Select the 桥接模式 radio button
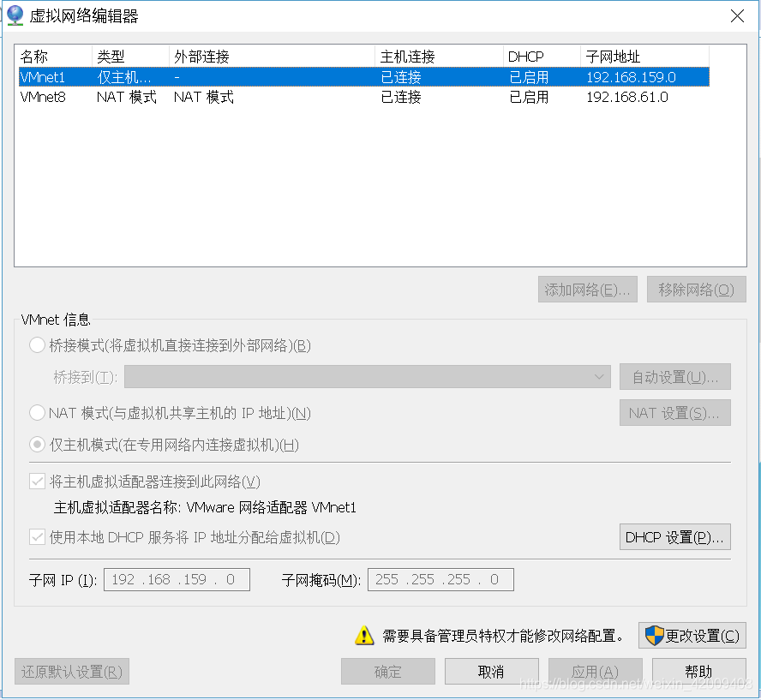This screenshot has height=700, width=761. click(x=38, y=345)
